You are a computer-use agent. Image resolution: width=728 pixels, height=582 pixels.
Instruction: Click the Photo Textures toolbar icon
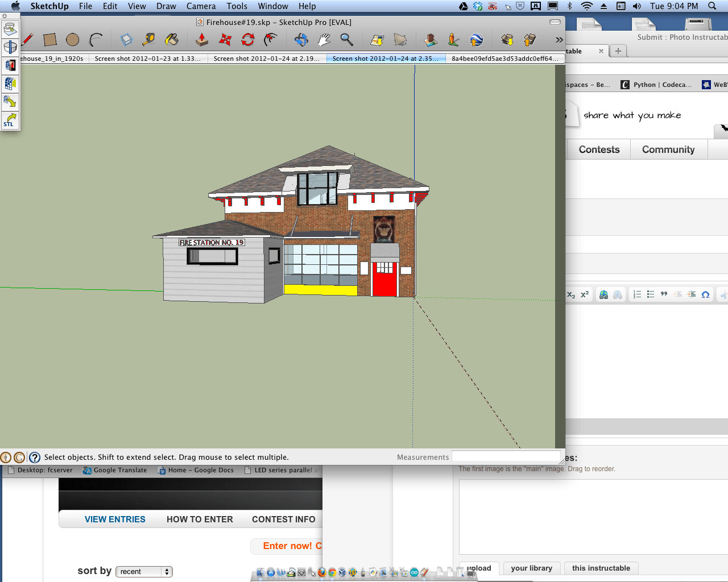(x=453, y=40)
